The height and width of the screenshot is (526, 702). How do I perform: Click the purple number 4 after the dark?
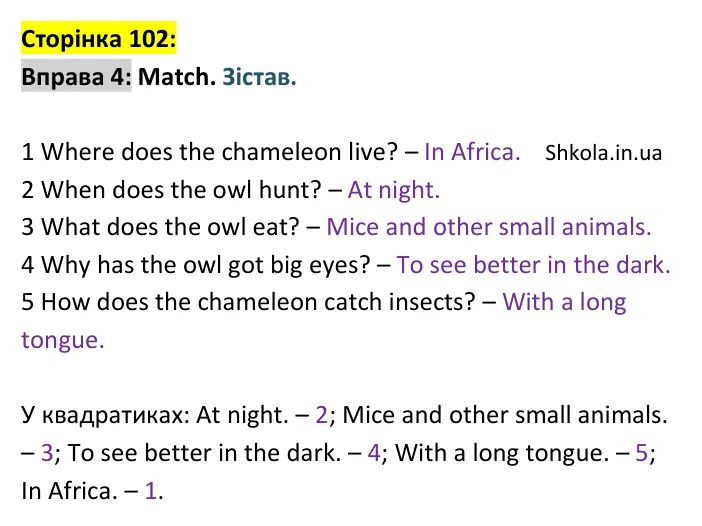[x=374, y=453]
